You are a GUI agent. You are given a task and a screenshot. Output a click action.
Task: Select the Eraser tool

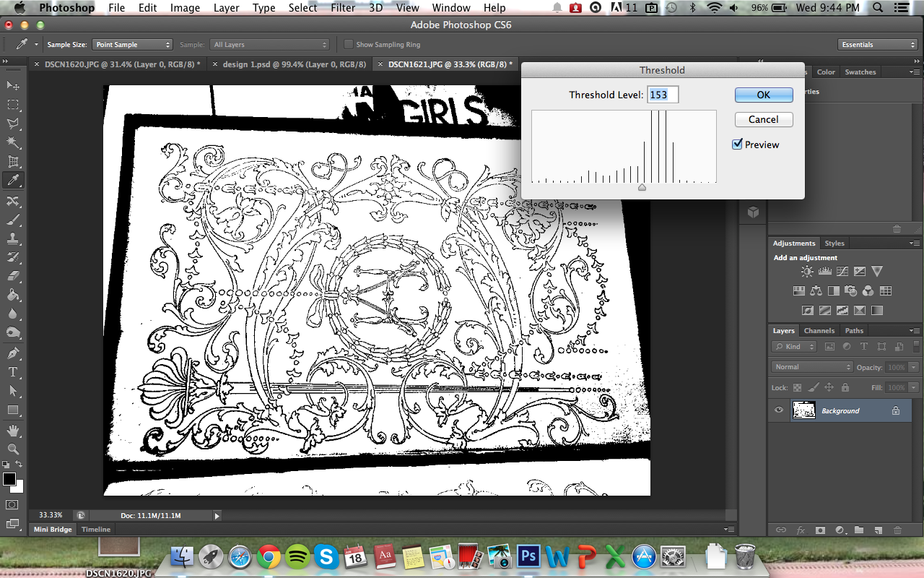pos(13,276)
